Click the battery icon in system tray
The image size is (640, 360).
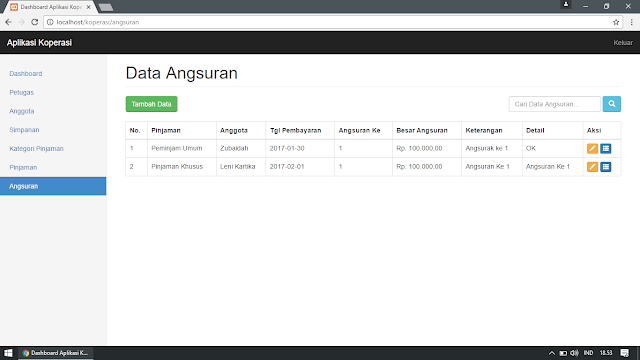563,353
